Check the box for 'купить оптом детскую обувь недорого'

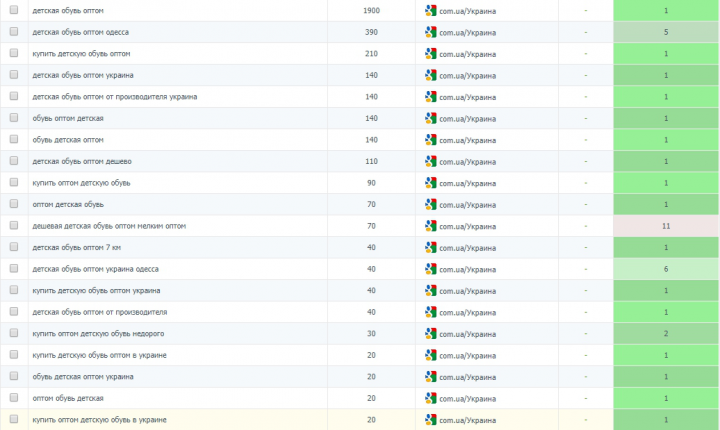[14, 333]
